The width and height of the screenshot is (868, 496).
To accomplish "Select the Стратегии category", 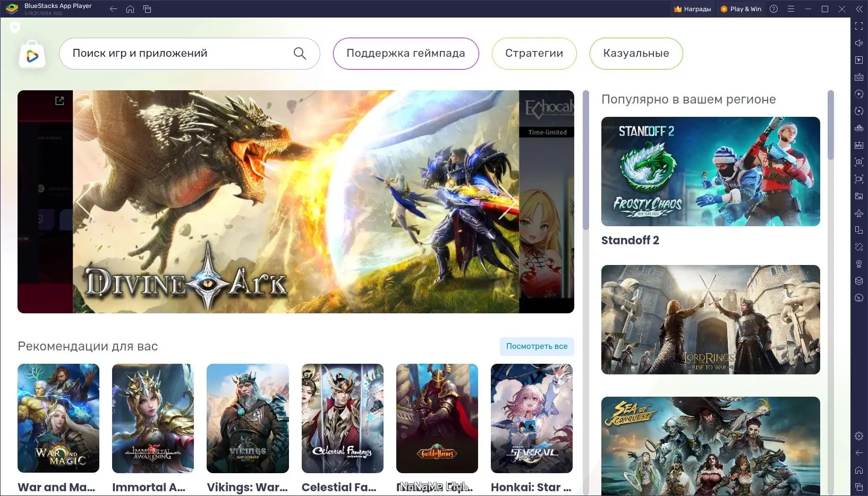I will click(x=534, y=54).
